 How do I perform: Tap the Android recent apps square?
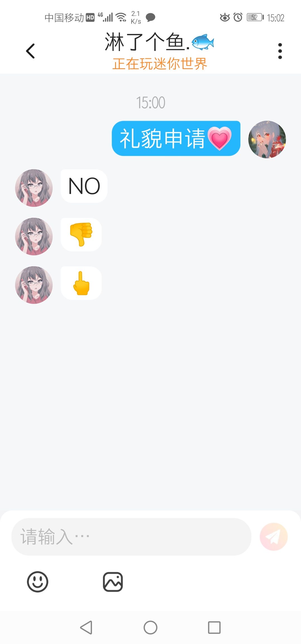[214, 628]
